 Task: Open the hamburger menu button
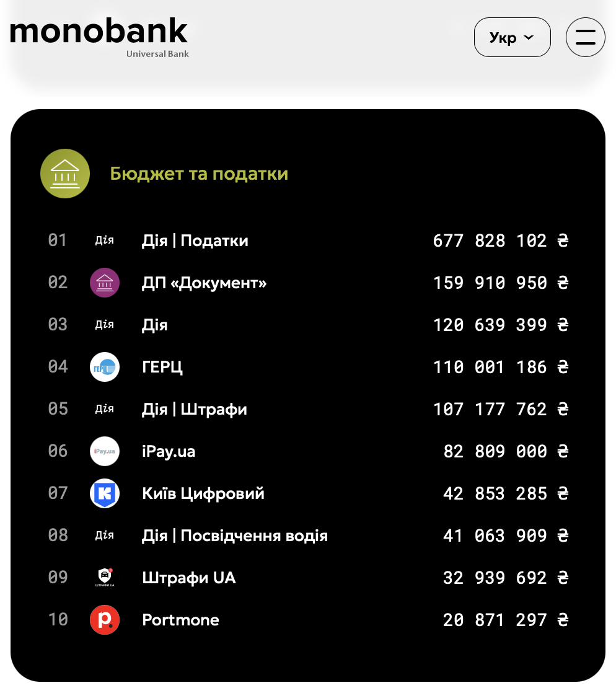(x=585, y=37)
